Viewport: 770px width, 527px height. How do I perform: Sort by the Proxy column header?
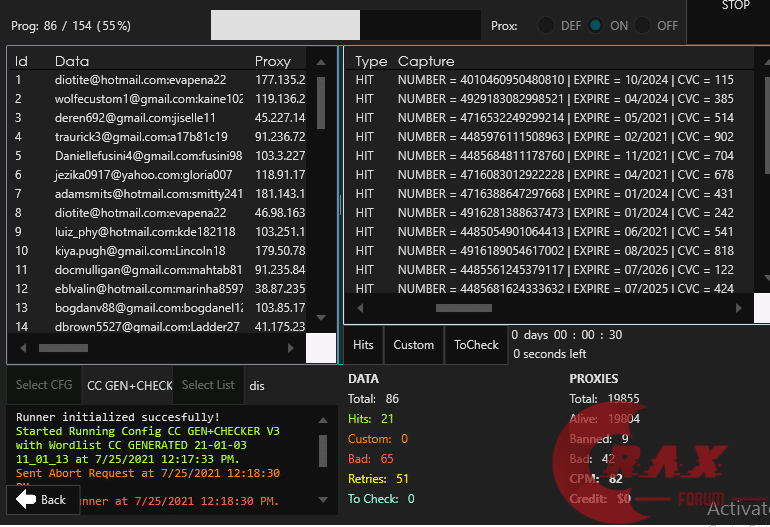click(x=273, y=61)
